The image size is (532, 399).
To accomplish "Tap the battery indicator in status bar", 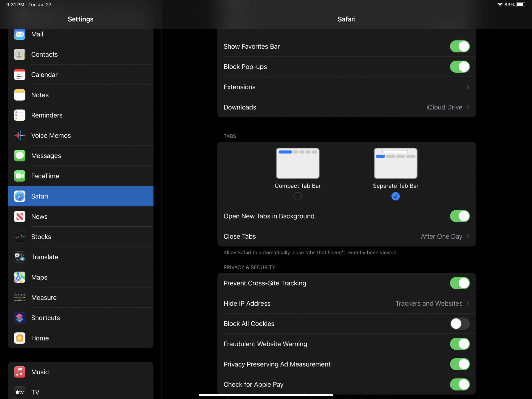I will [x=521, y=5].
